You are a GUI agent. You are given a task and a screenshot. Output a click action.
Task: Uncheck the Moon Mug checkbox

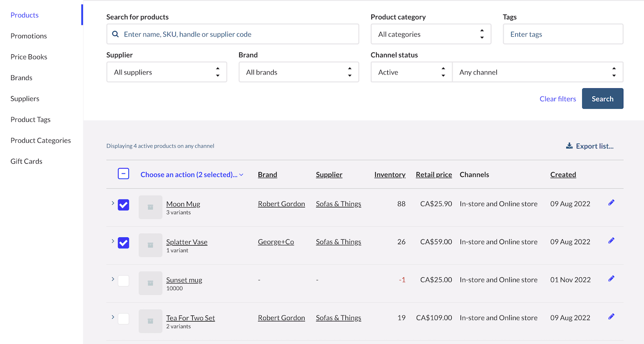(123, 205)
